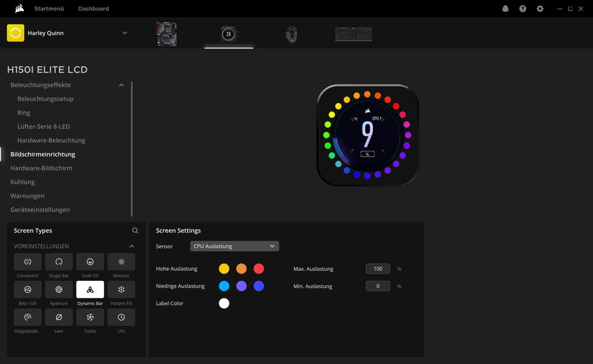This screenshot has width=593, height=364.
Task: Click the Hohe Auslastung label
Action: pos(177,269)
